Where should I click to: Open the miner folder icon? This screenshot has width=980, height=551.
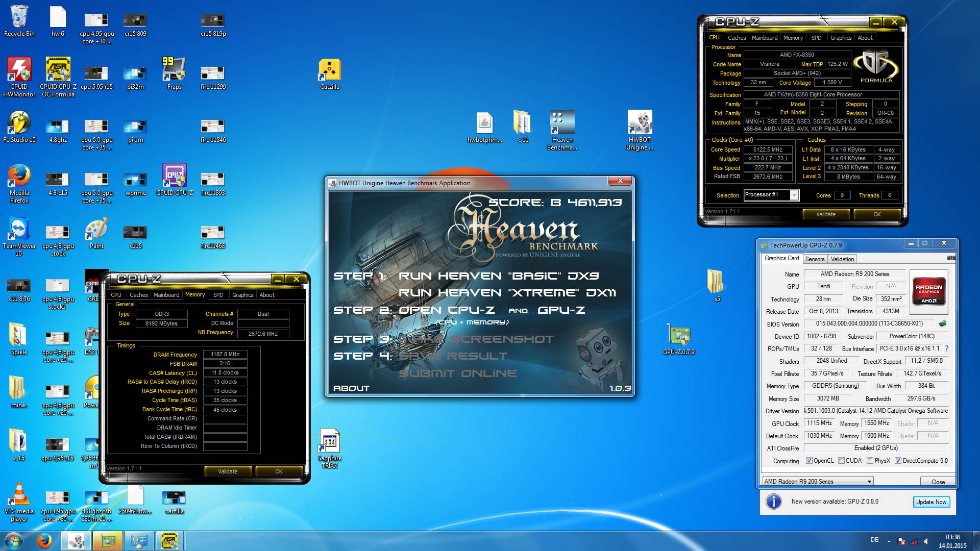click(19, 392)
